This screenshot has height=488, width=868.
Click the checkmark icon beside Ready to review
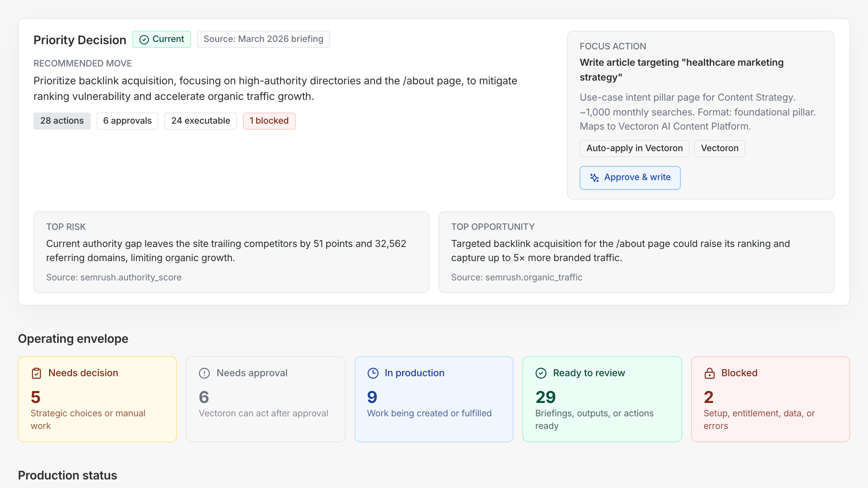541,373
